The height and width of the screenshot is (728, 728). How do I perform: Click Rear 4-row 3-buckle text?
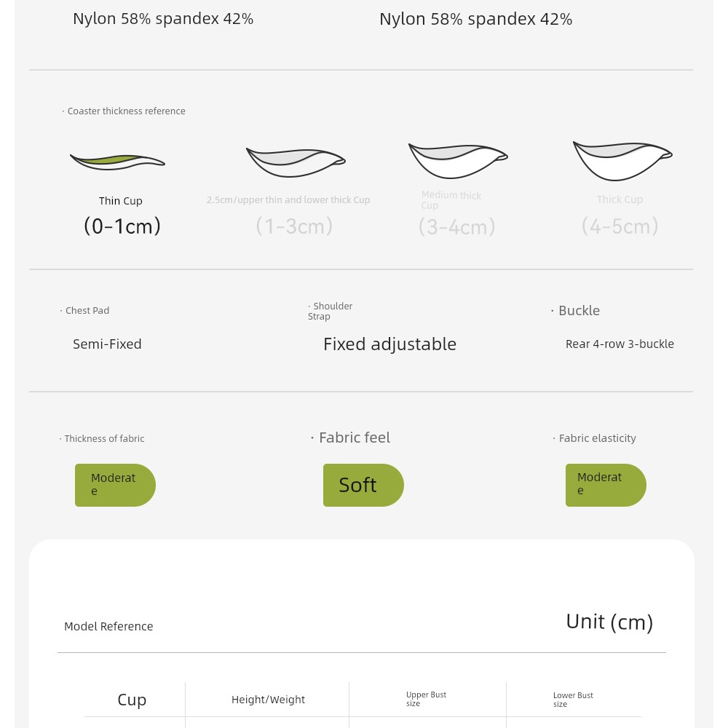coord(620,344)
